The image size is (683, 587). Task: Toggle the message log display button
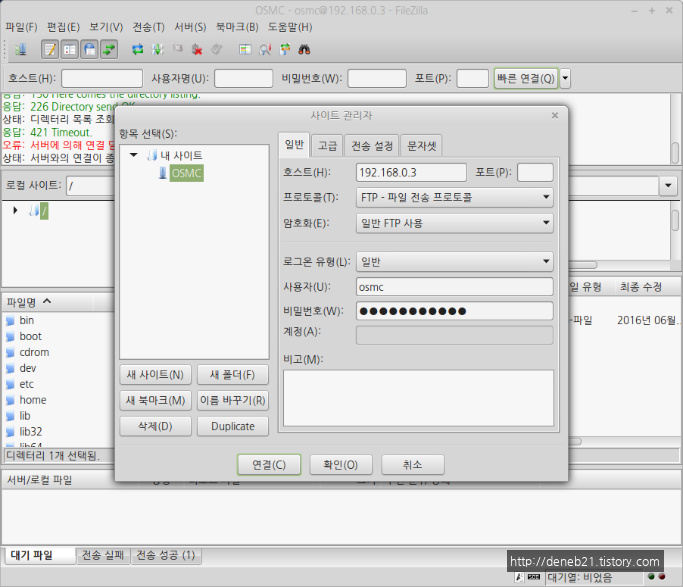50,49
